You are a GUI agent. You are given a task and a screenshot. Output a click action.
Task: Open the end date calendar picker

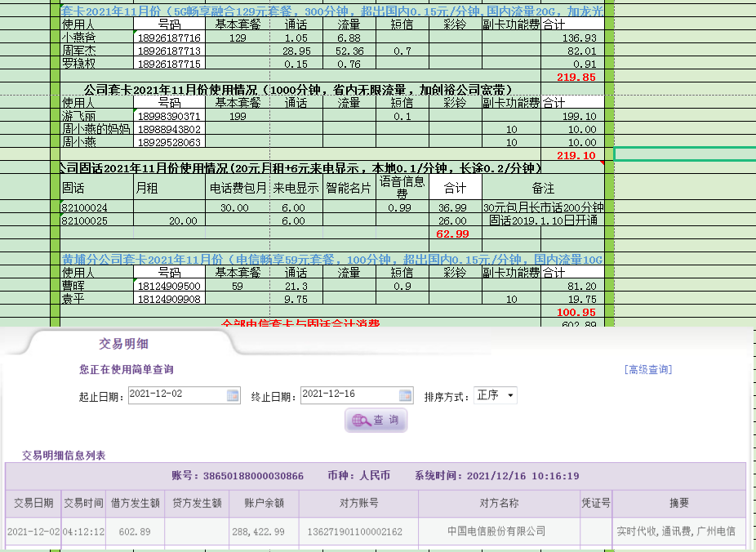point(406,396)
